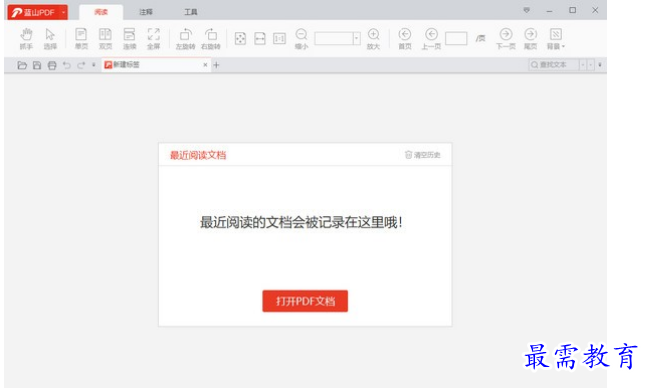
Task: Click the 打开PDF文档 button
Action: (x=305, y=301)
